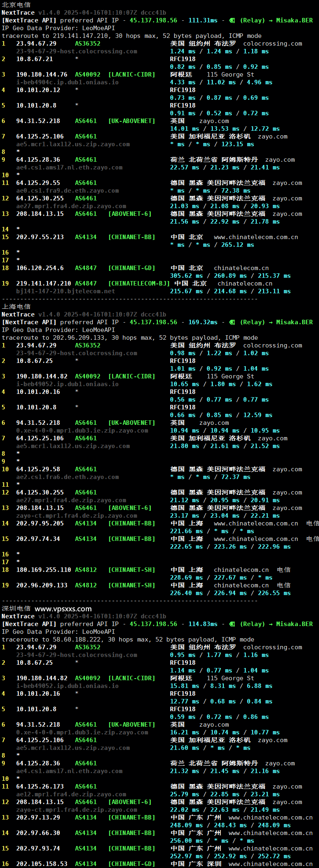
Task: Select the 228.69 ms latency value
Action: [x=186, y=578]
